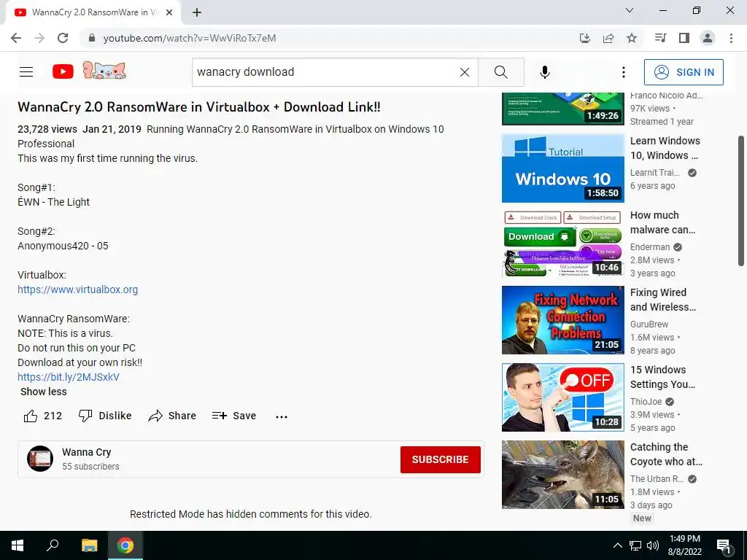Screen dimensions: 747x560
Task: Open network status tray icon
Action: 635,545
